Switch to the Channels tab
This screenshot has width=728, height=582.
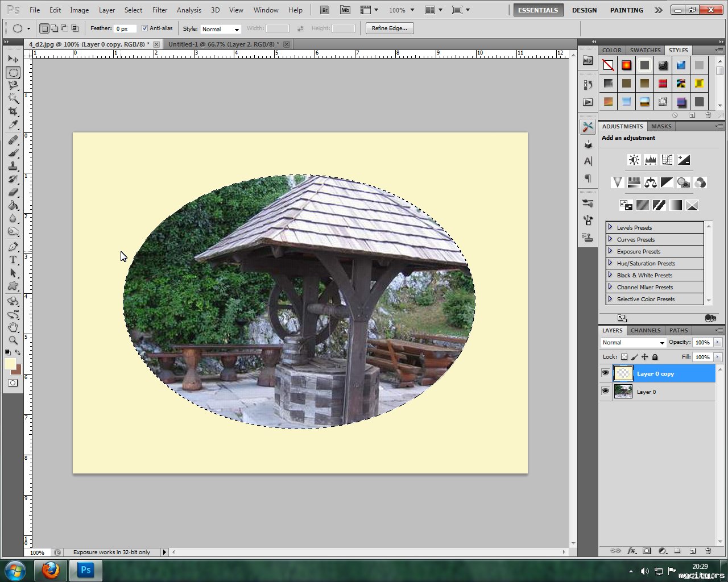click(x=645, y=330)
